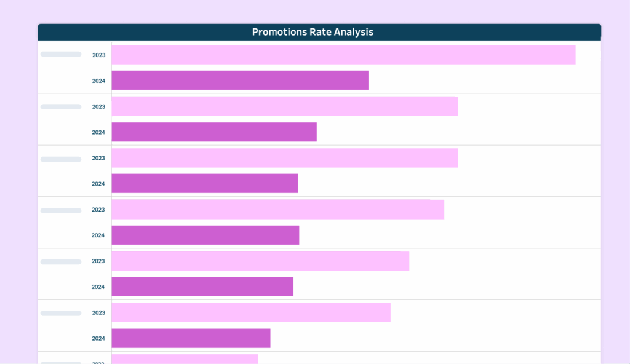Select the fifth group's 2024 bar

tap(202, 287)
